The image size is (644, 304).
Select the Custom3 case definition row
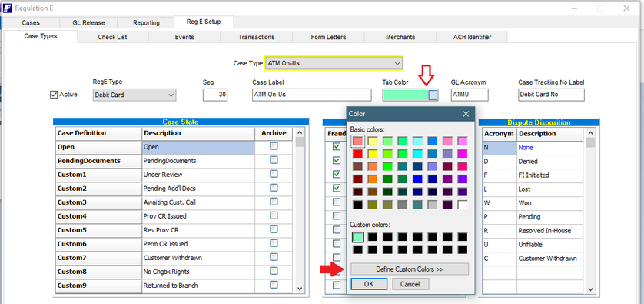[x=98, y=202]
